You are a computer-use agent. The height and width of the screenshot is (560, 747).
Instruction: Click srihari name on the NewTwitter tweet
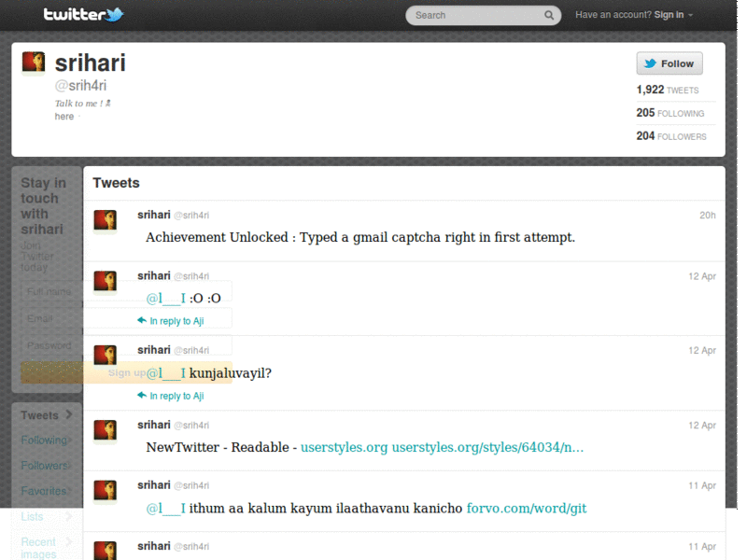pos(153,425)
